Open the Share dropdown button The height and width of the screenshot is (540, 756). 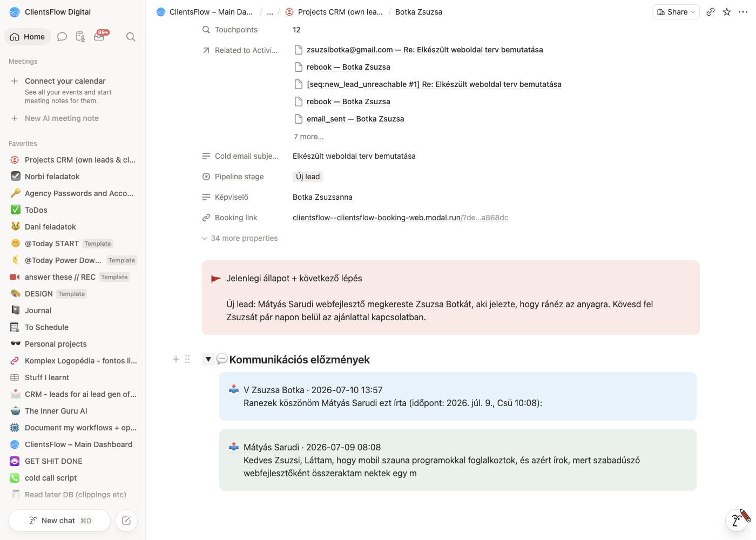coord(676,12)
